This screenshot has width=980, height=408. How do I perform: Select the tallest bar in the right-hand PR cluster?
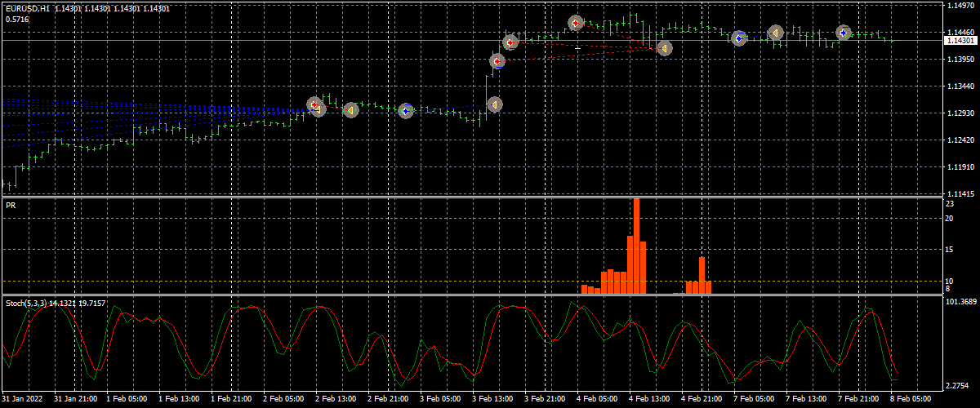(x=702, y=275)
